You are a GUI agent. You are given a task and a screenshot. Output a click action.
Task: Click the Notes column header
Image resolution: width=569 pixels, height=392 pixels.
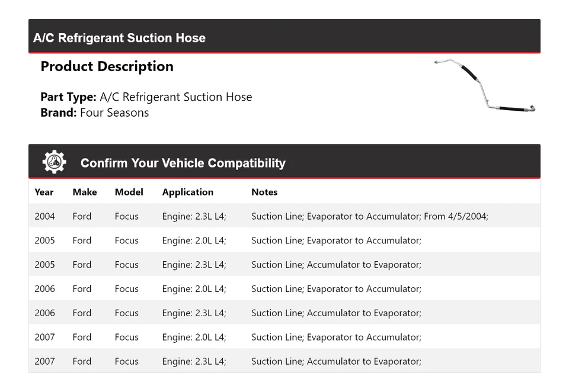tap(264, 192)
